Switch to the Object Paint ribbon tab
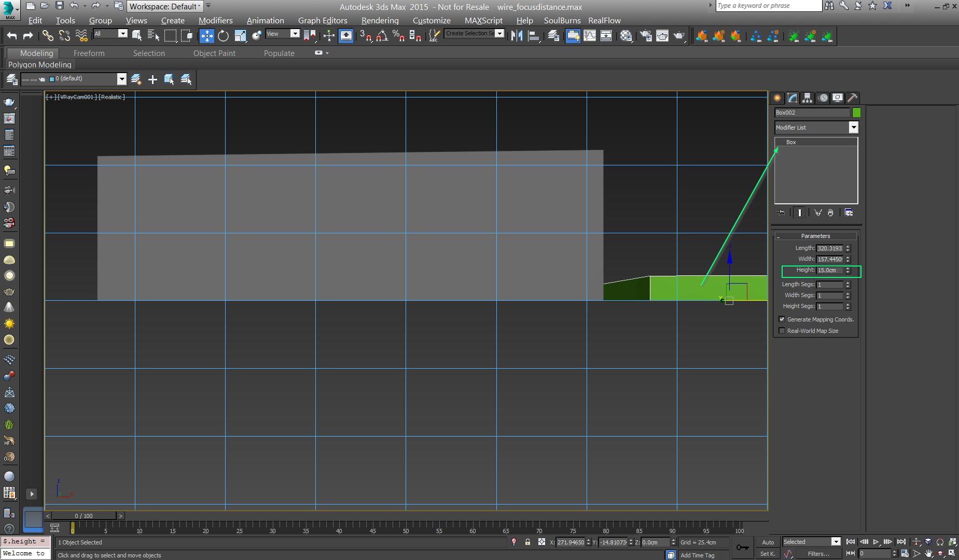 point(214,53)
